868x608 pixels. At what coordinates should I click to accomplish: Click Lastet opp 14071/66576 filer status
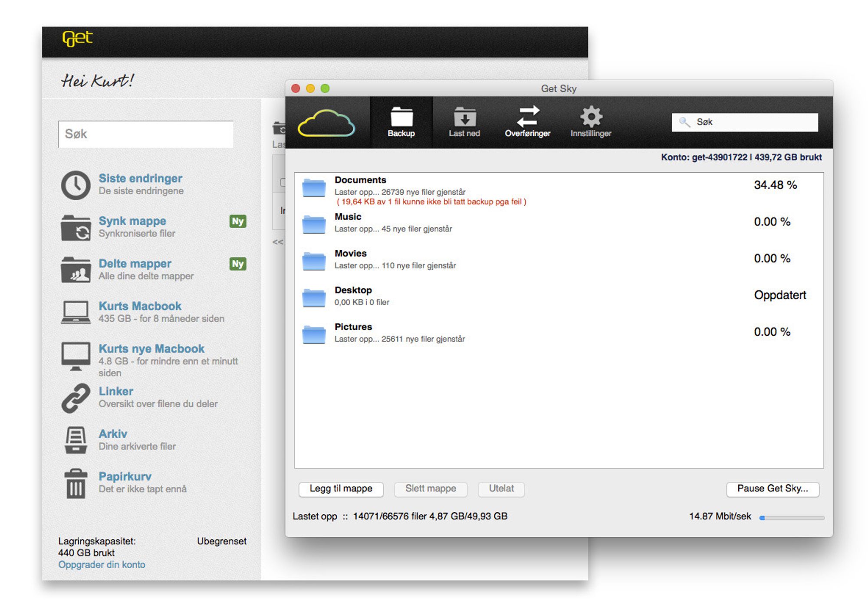pos(400,516)
